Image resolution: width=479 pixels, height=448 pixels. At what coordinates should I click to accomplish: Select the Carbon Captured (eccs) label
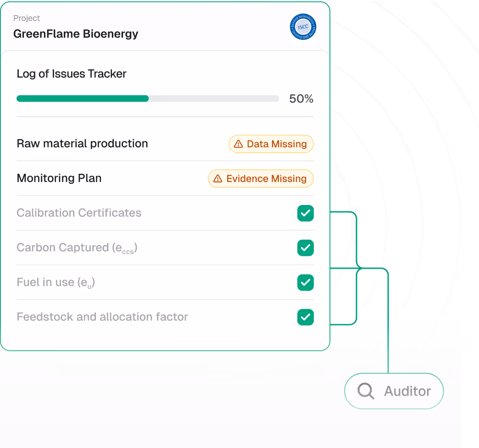tap(77, 248)
